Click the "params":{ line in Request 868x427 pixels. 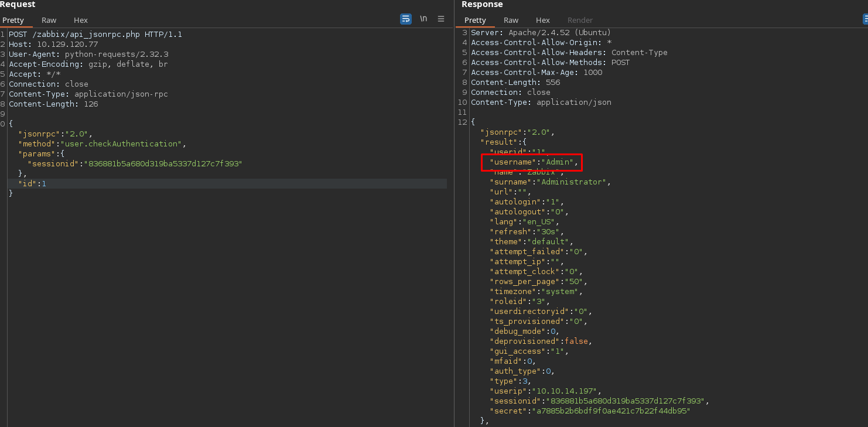click(42, 154)
